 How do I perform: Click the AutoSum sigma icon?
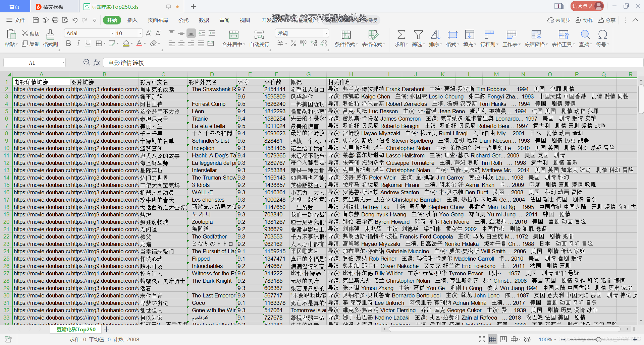(x=401, y=34)
